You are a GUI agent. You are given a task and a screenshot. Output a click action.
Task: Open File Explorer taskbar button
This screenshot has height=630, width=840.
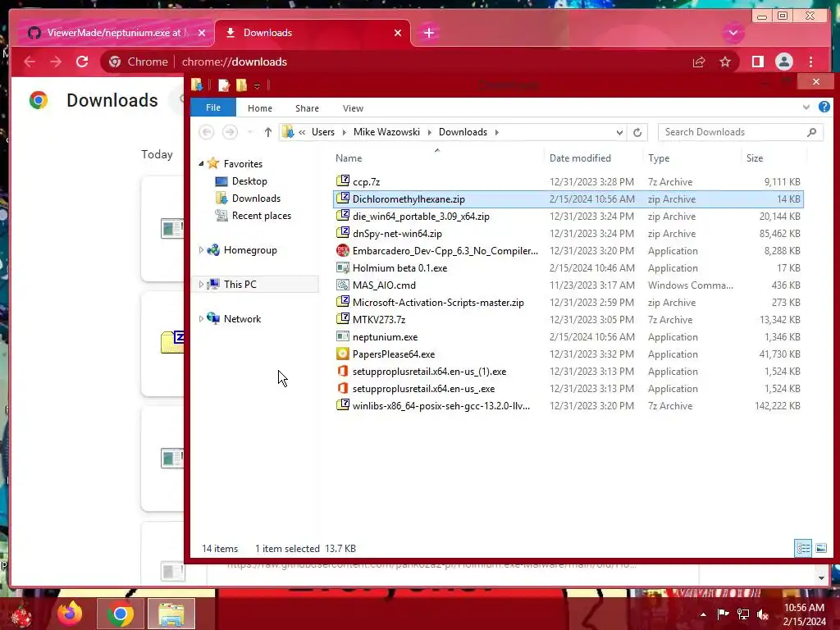171,614
